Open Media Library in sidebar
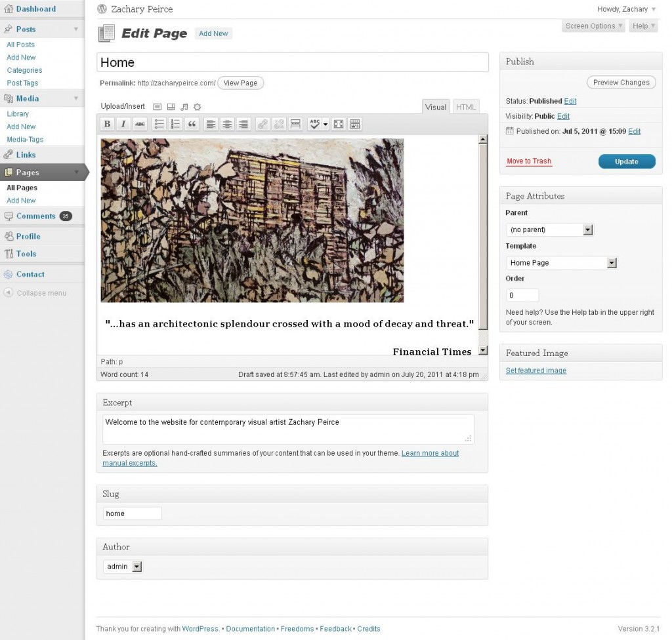Viewport: 672px width, 640px height. point(18,114)
